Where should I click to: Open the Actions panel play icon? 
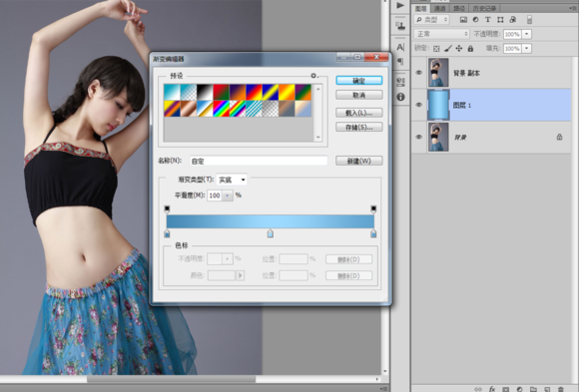pos(400,6)
